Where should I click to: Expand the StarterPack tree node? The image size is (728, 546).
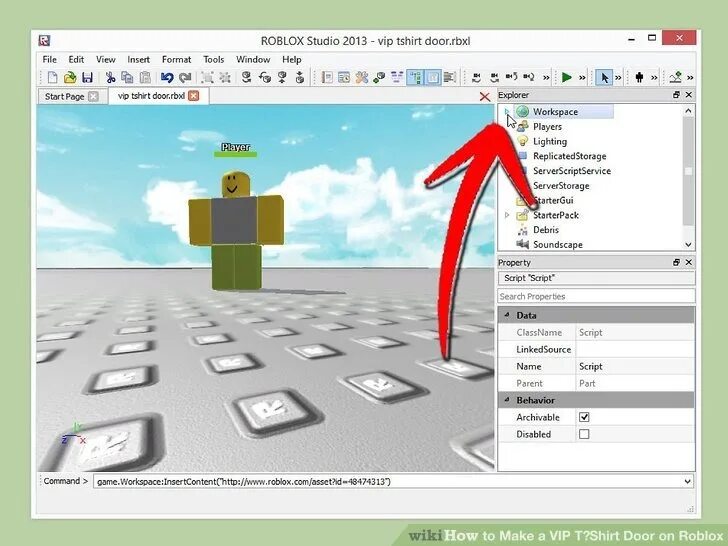tap(507, 215)
